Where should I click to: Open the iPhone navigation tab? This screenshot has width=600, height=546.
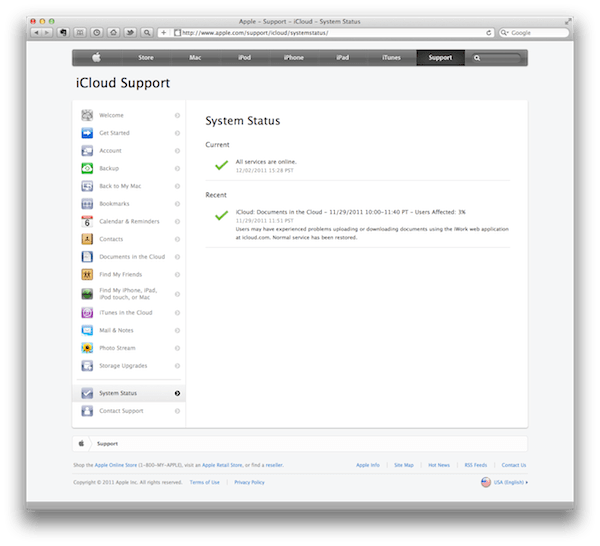(x=294, y=57)
